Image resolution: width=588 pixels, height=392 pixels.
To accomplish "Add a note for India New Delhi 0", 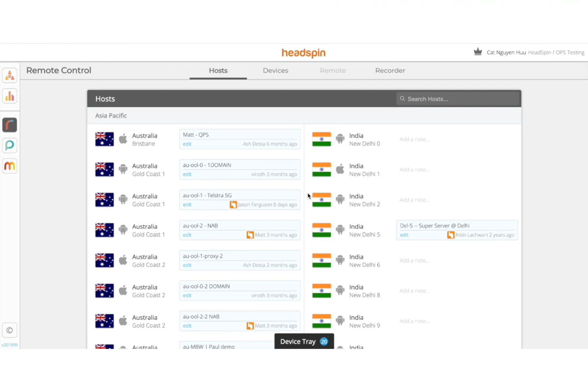I will pyautogui.click(x=414, y=139).
